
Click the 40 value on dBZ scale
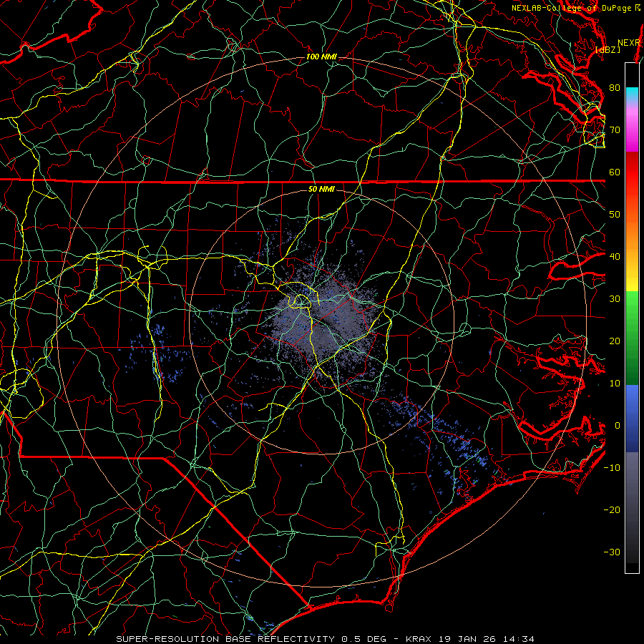615,257
